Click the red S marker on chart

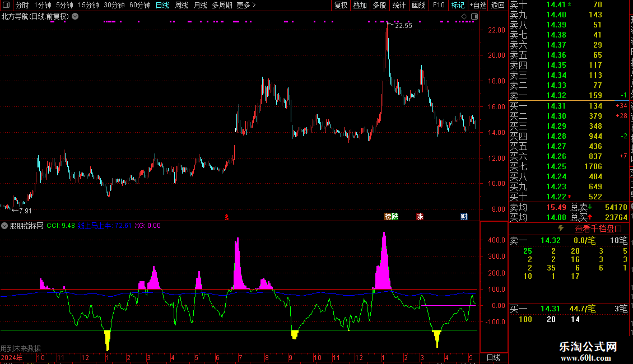coord(226,217)
